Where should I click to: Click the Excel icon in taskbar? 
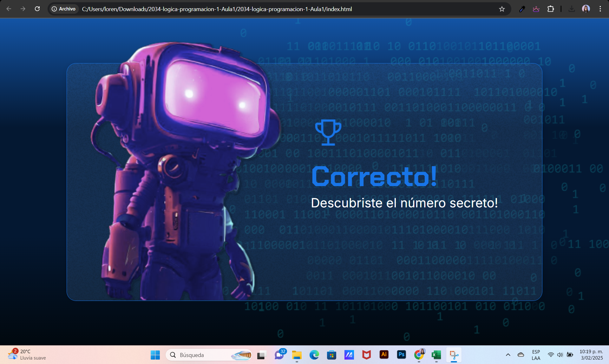tap(436, 355)
